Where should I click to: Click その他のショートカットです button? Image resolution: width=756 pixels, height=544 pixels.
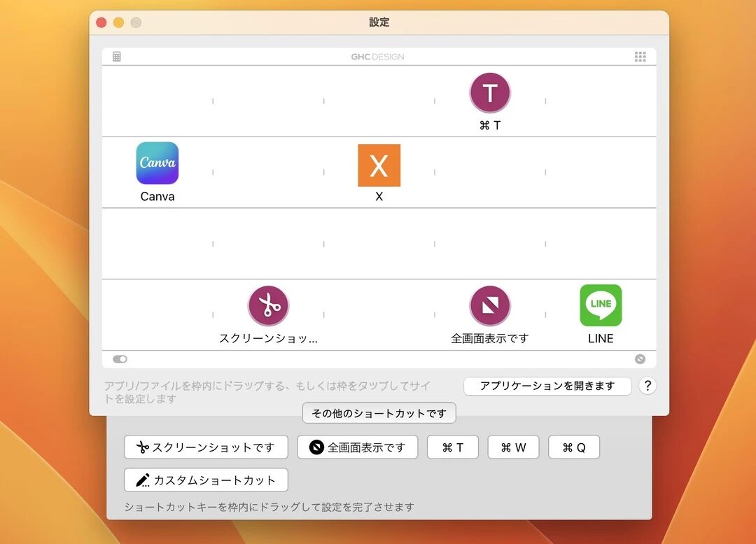click(379, 413)
